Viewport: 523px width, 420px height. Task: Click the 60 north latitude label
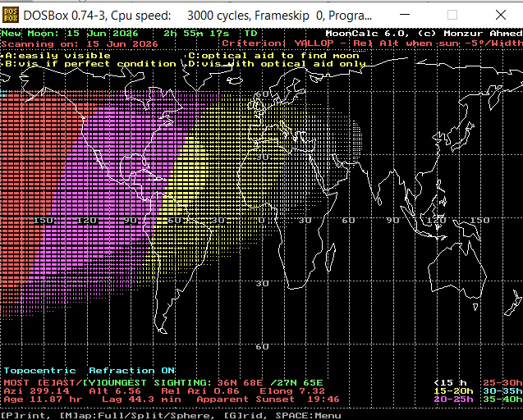click(262, 94)
